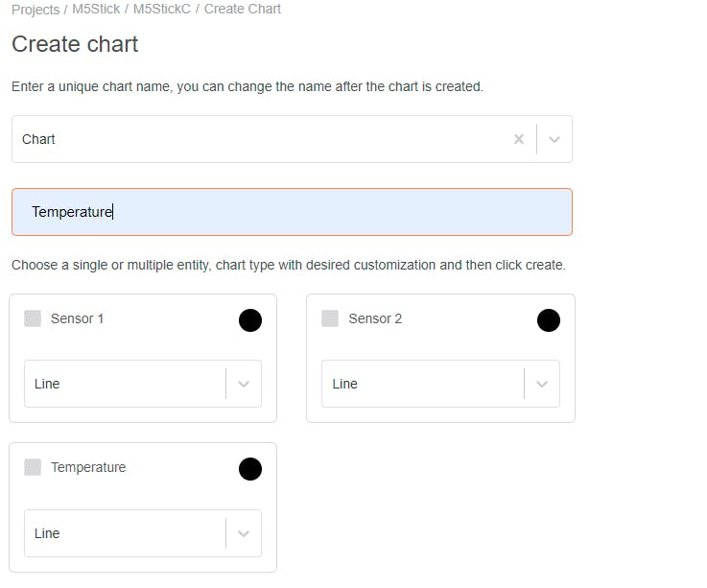Click the Sensor 1 entity label
707x588 pixels.
point(78,318)
